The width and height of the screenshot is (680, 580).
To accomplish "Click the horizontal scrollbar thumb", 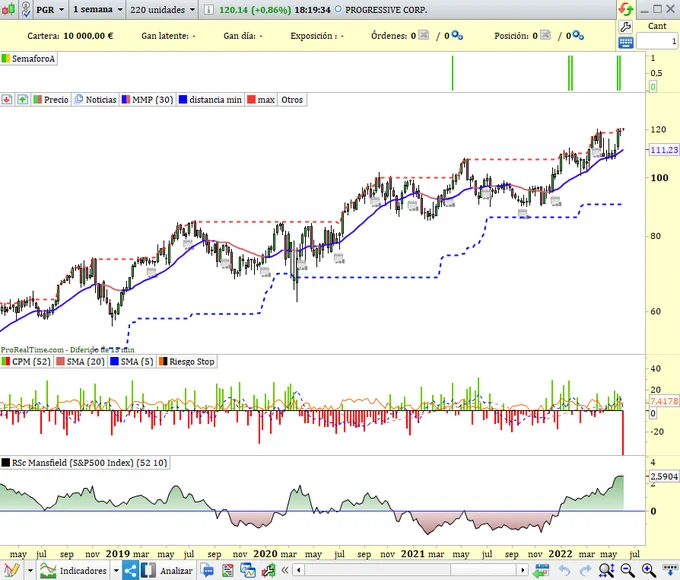I will point(484,570).
